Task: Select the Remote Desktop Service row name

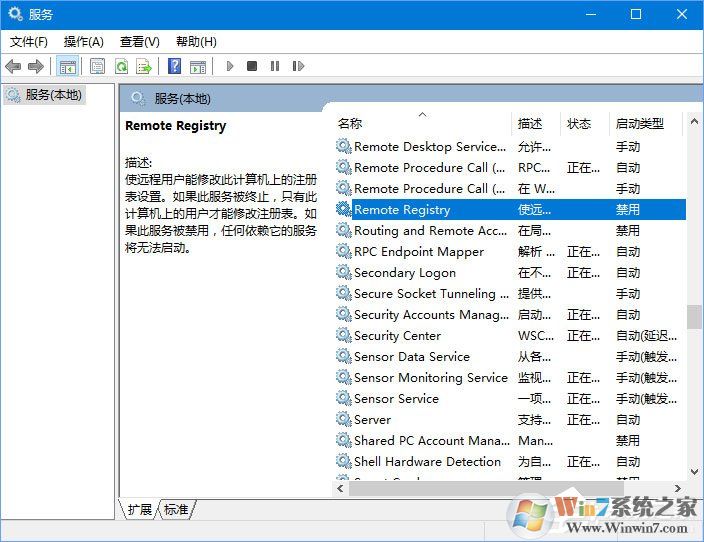Action: tap(430, 146)
